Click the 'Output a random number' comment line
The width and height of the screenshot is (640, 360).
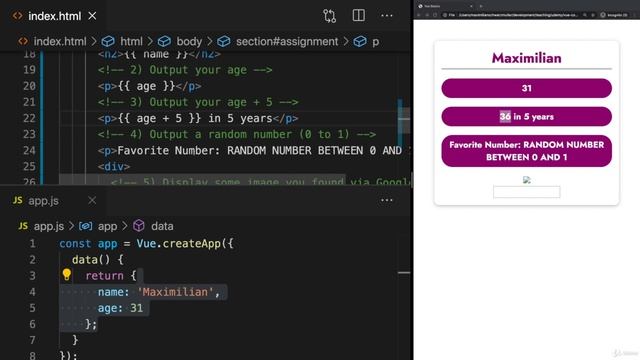click(237, 134)
